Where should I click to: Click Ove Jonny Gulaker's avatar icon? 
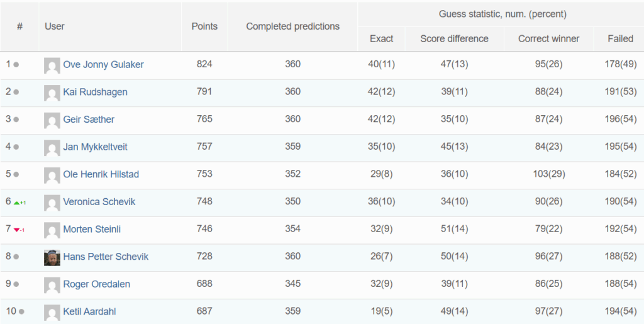[x=52, y=65]
